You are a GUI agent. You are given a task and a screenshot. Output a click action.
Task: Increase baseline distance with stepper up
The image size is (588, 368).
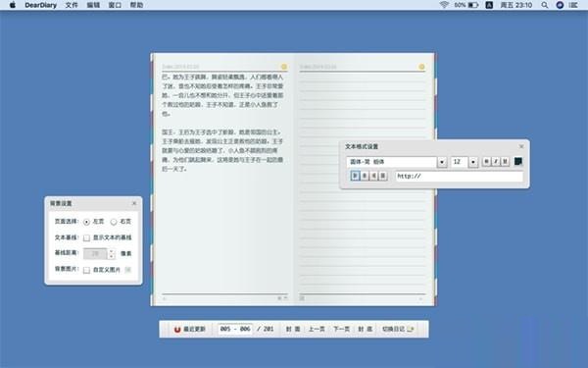coord(111,251)
